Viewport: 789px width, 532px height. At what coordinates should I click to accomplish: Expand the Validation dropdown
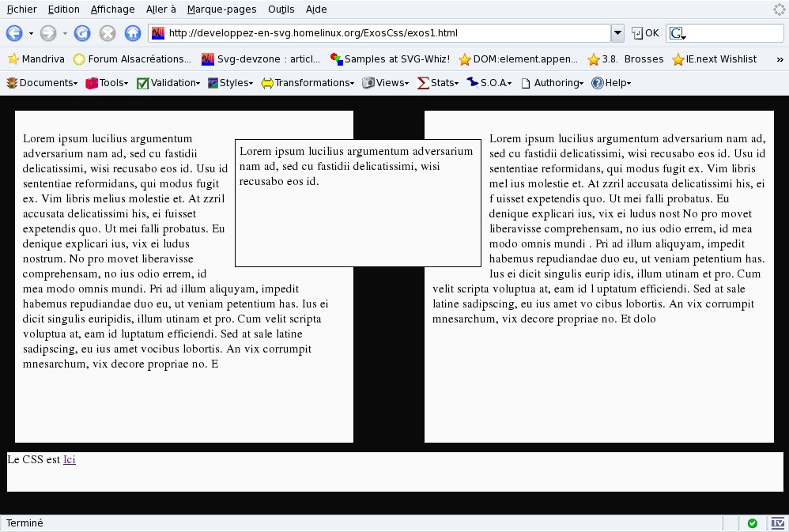tap(198, 84)
